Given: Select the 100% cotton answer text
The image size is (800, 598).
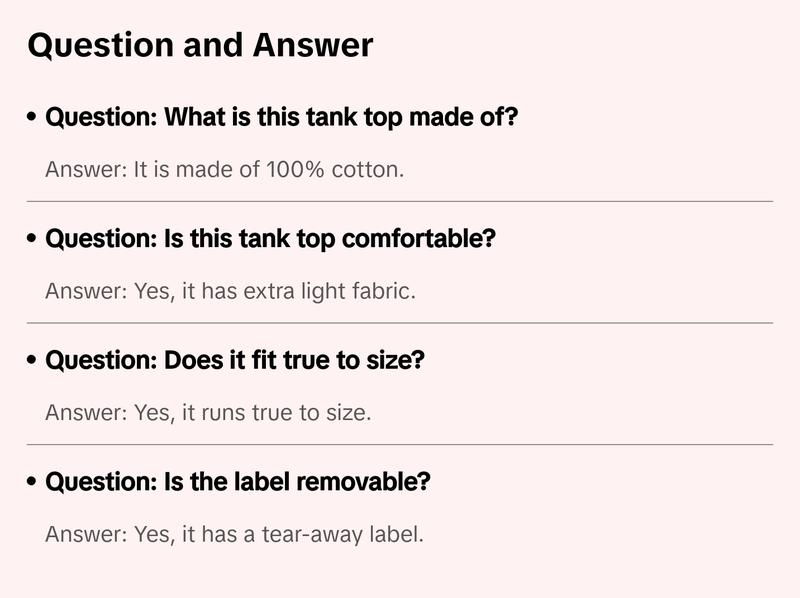Looking at the screenshot, I should pos(224,169).
